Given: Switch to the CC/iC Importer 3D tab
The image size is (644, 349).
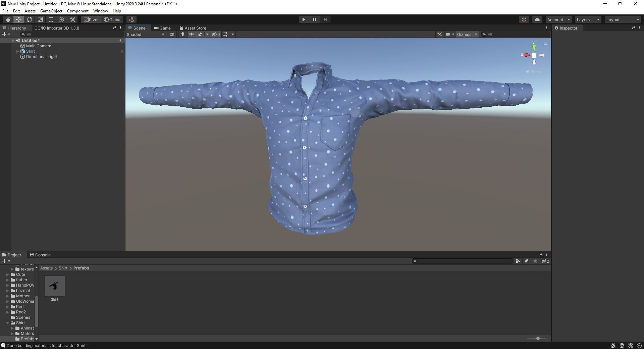Looking at the screenshot, I should click(x=57, y=28).
